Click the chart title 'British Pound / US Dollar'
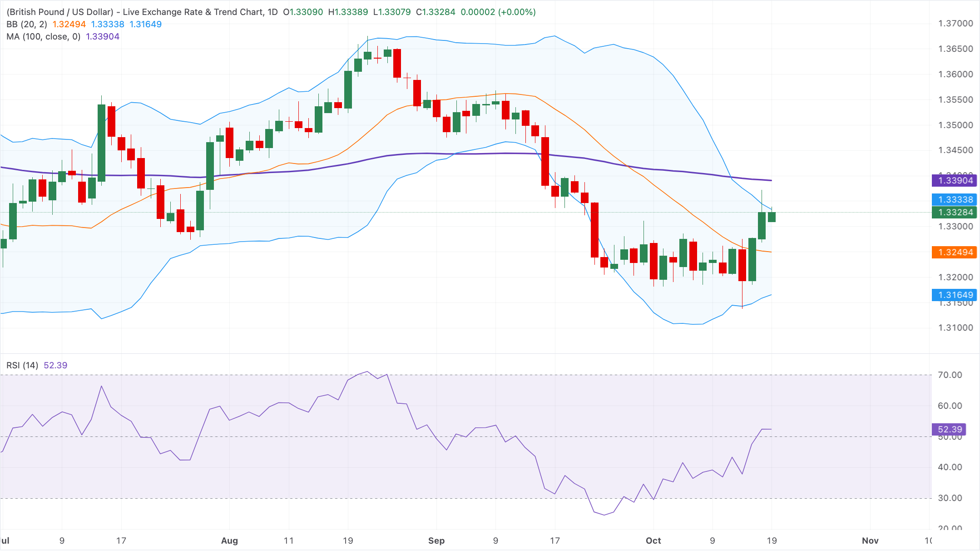 click(60, 12)
